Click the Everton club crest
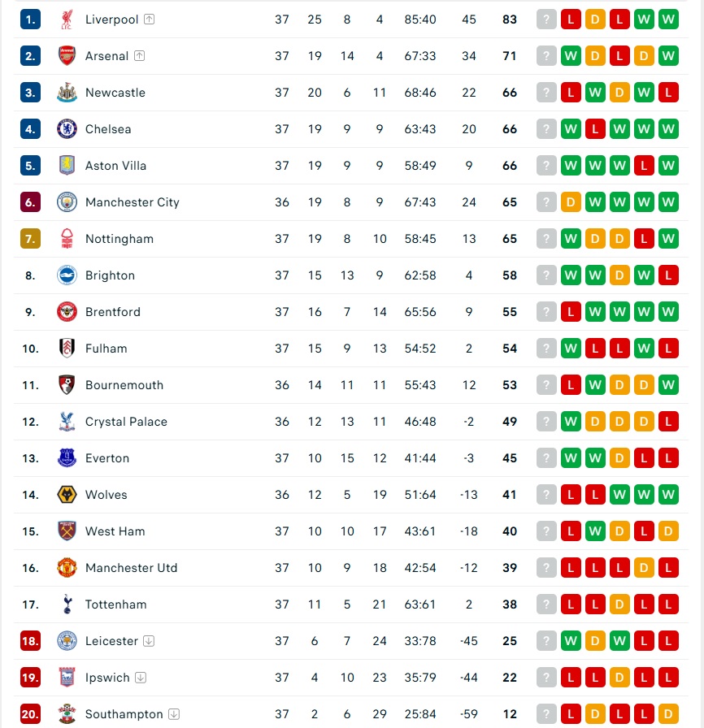This screenshot has height=728, width=704. coord(67,457)
